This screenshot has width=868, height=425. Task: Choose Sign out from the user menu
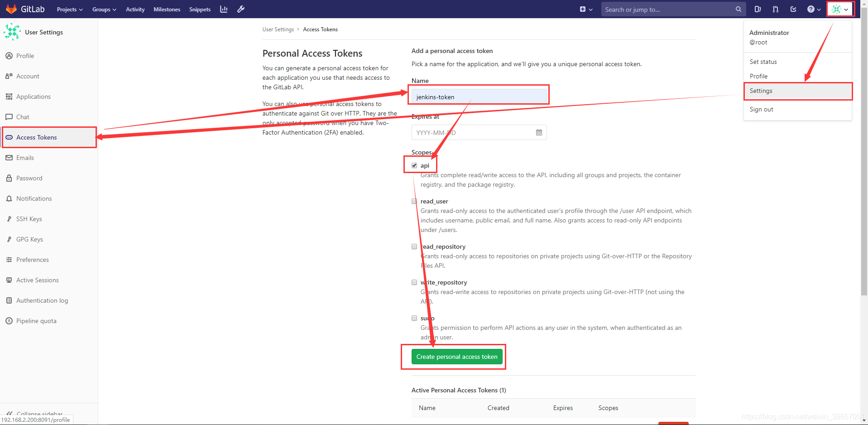tap(761, 109)
